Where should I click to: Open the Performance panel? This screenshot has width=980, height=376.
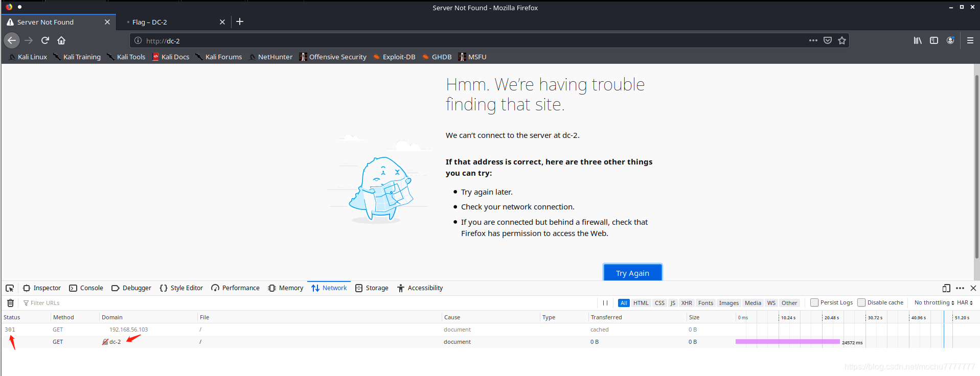[235, 288]
